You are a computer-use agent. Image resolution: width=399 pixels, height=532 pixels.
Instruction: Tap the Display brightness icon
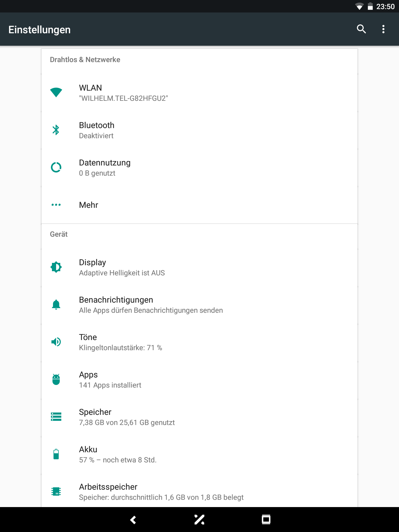coord(56,267)
